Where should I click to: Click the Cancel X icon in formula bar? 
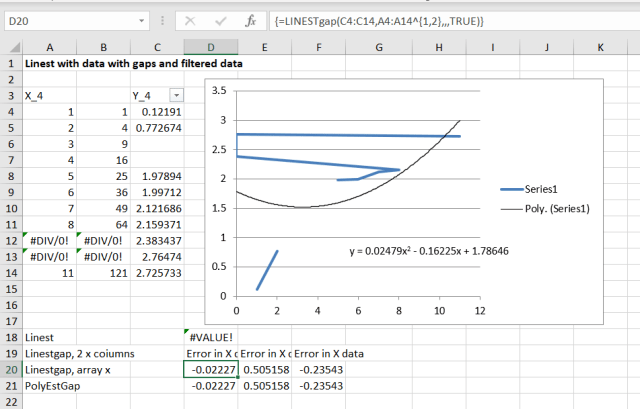pos(192,20)
